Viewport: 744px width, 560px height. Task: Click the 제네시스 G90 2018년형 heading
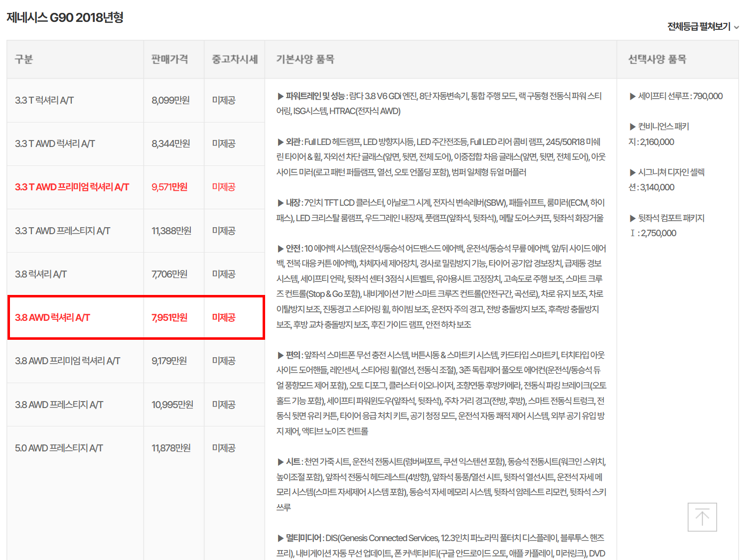point(65,17)
